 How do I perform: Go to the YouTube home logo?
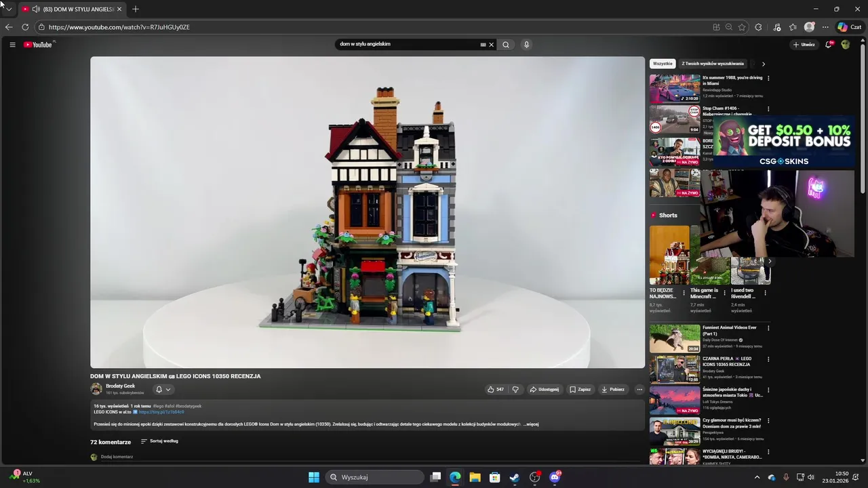click(x=38, y=45)
